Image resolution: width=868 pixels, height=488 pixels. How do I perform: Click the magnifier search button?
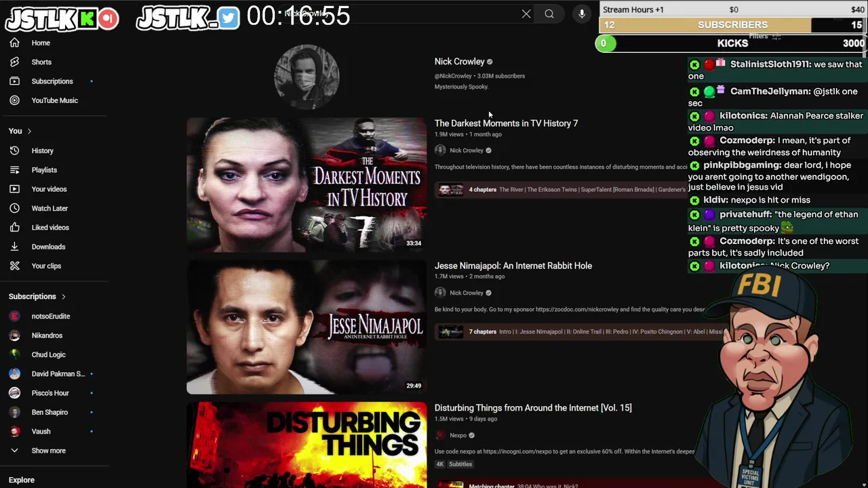pos(549,14)
